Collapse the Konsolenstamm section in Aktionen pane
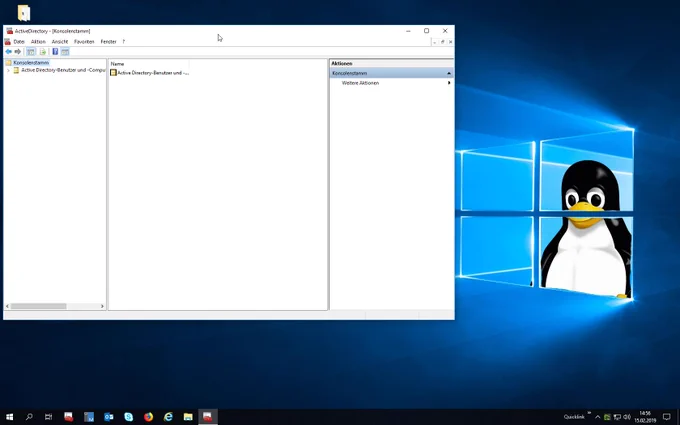The width and height of the screenshot is (680, 425). coord(449,73)
